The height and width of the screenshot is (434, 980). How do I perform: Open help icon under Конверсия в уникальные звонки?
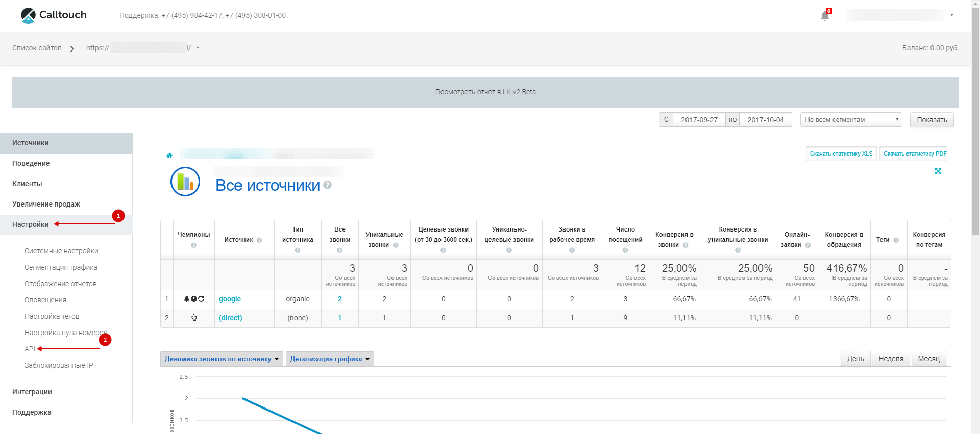point(738,250)
